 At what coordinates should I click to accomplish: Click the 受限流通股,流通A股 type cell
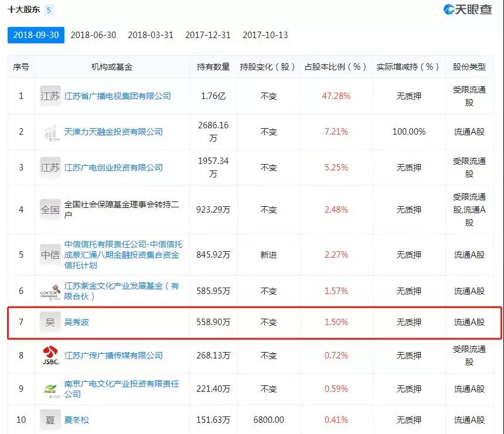469,210
